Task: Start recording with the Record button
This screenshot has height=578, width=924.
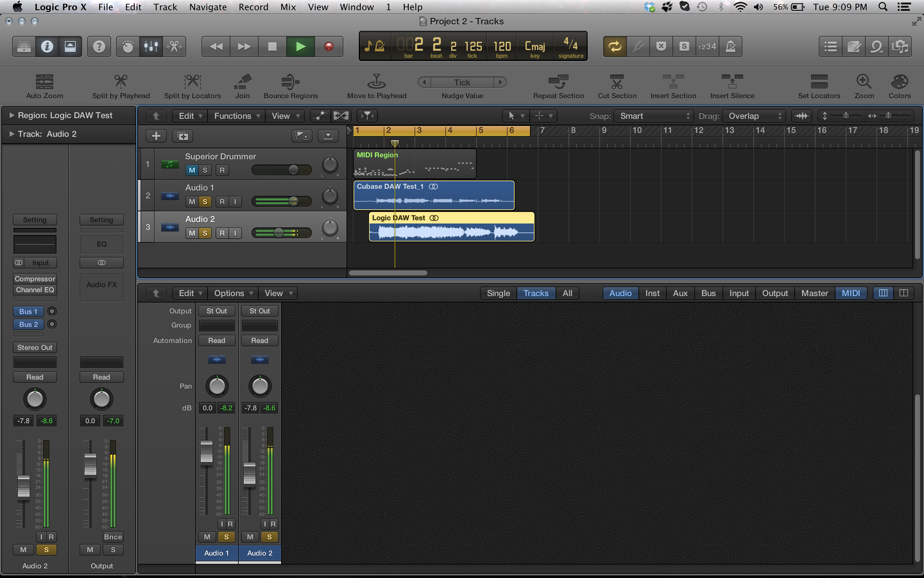Action: click(329, 47)
